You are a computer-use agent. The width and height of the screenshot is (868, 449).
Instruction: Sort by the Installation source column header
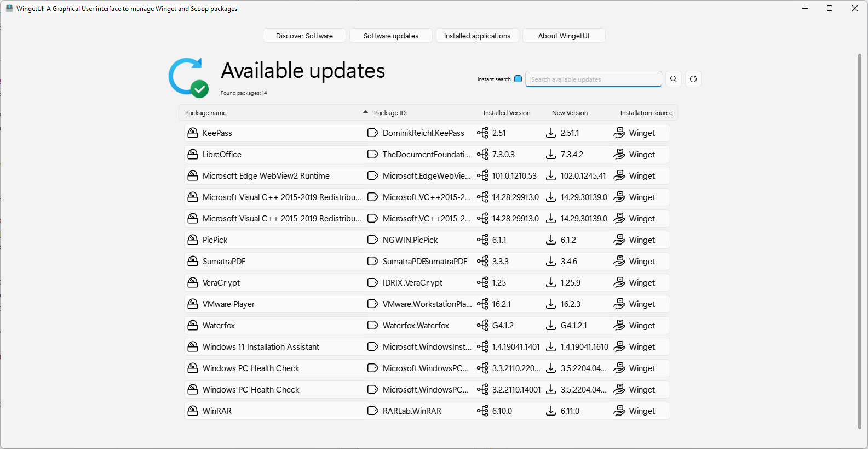tap(646, 113)
